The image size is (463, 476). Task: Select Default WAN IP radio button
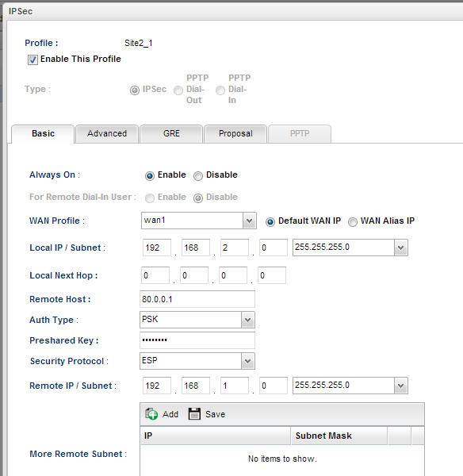coord(270,222)
